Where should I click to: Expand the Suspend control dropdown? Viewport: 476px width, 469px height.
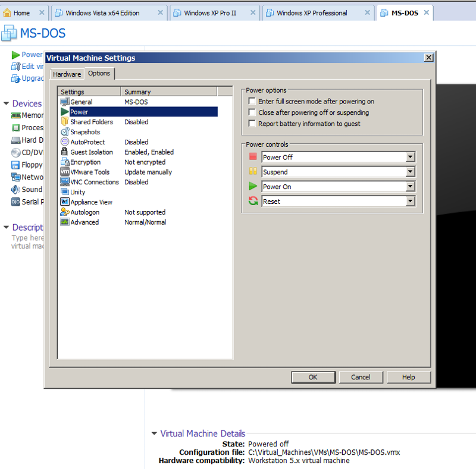click(410, 172)
